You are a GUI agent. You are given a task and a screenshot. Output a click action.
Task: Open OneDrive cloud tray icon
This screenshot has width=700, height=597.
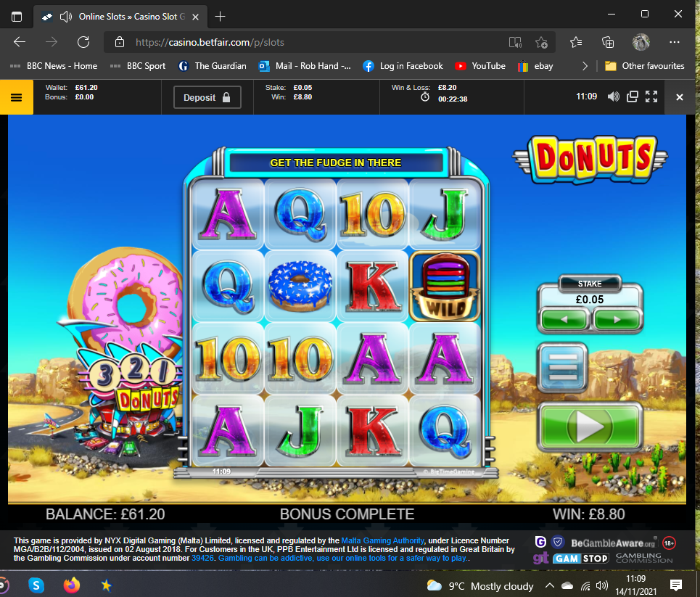[x=567, y=585]
